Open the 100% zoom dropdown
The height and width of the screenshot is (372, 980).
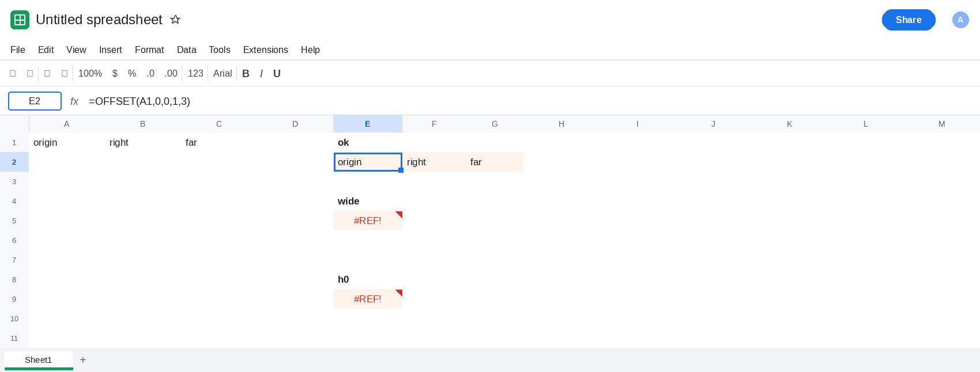[x=90, y=74]
